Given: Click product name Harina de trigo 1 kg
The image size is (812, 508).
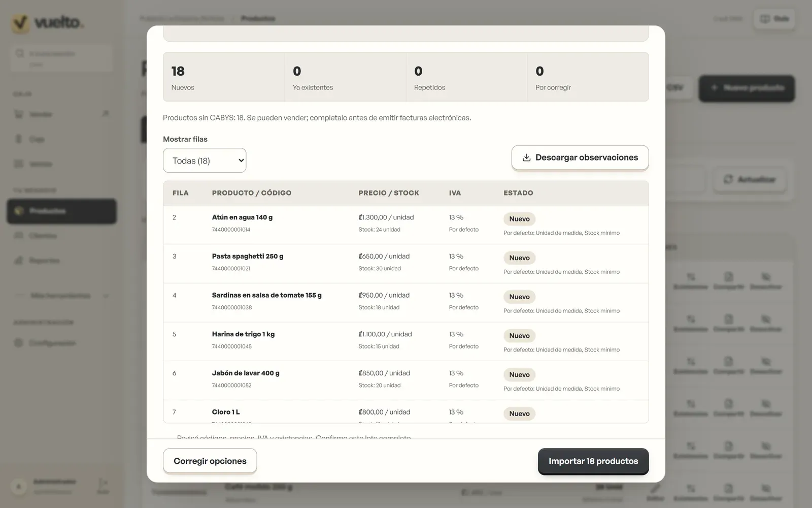Looking at the screenshot, I should tap(243, 334).
